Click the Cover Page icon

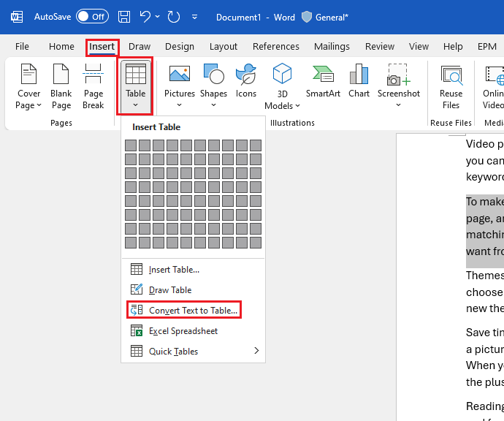click(29, 74)
